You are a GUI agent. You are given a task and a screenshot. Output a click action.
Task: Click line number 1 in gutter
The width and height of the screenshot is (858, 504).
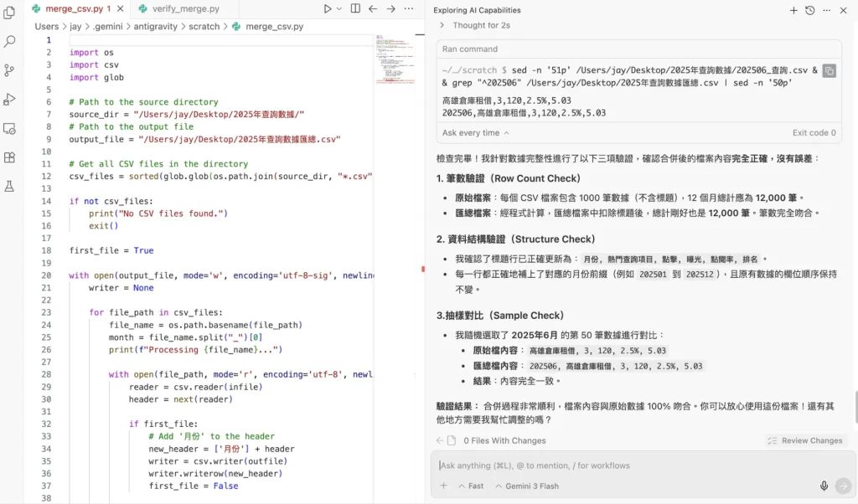point(49,40)
